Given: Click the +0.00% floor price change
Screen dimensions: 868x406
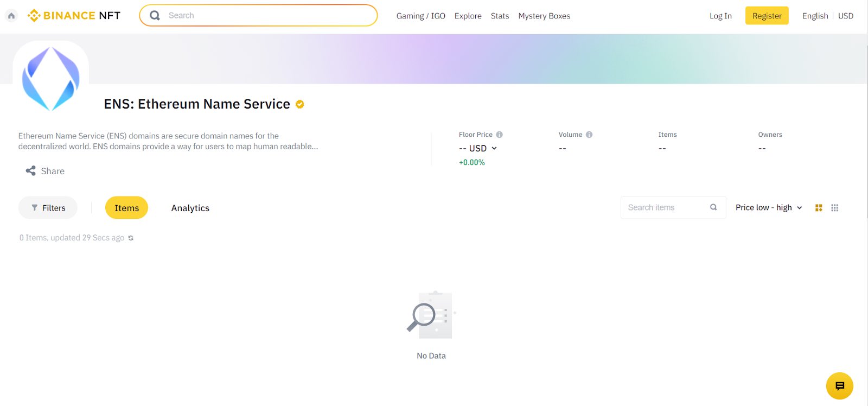Looking at the screenshot, I should pos(472,162).
